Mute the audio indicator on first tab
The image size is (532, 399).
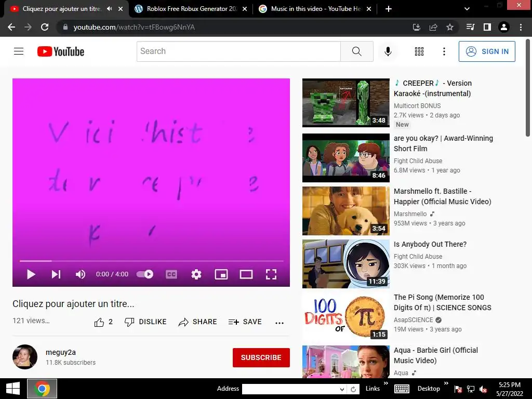(x=109, y=9)
